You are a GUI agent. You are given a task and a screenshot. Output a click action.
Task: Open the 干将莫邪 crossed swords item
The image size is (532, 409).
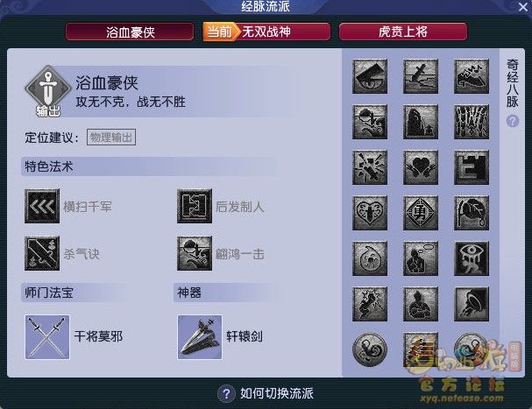(47, 337)
